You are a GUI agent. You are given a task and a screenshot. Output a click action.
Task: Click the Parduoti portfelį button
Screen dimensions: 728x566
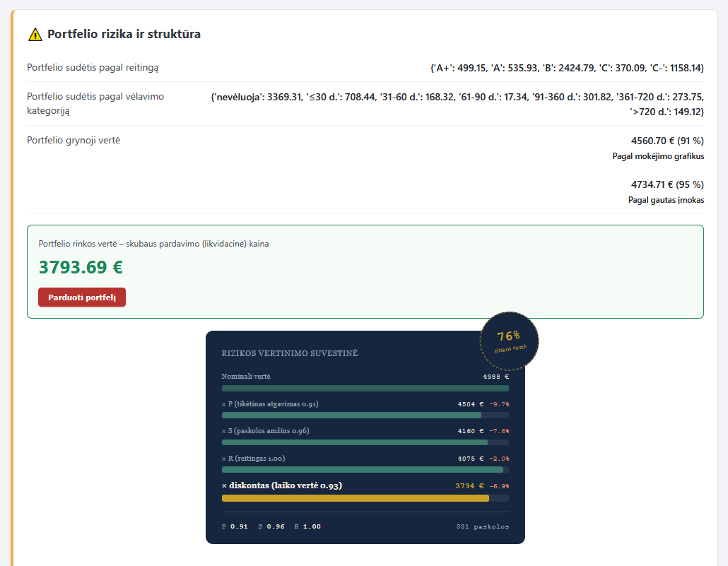pyautogui.click(x=82, y=297)
